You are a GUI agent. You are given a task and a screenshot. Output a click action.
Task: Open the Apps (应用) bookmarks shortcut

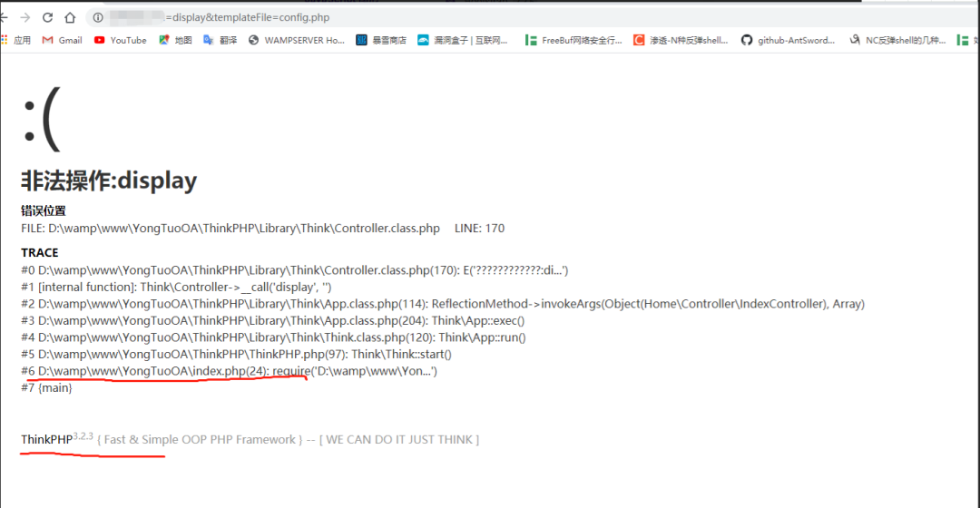(x=16, y=40)
